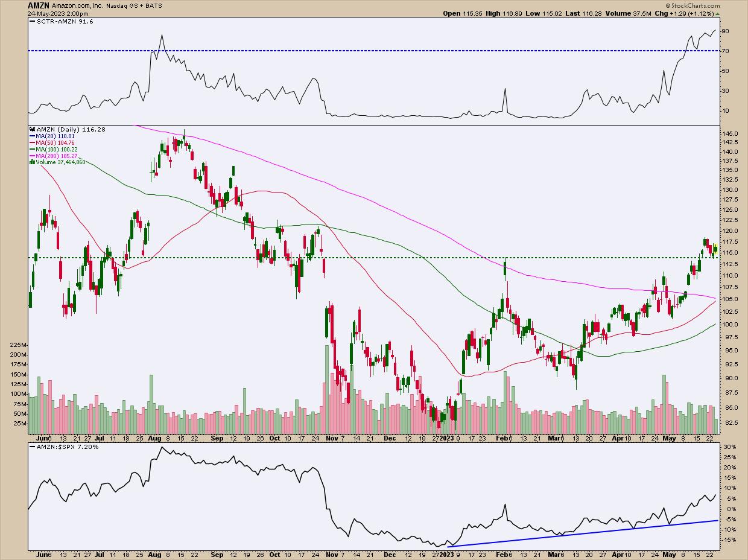Click the 145.0 price axis label
This screenshot has width=748, height=560.
[731, 133]
